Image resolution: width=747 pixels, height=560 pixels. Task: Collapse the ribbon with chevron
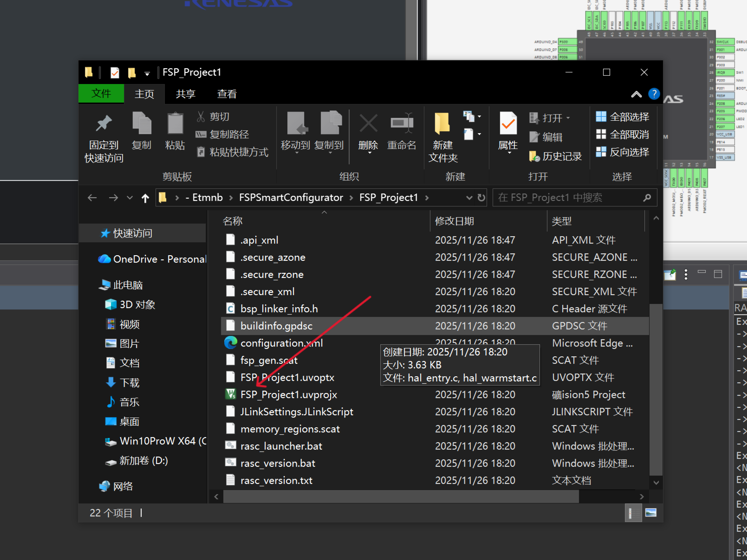(x=637, y=94)
